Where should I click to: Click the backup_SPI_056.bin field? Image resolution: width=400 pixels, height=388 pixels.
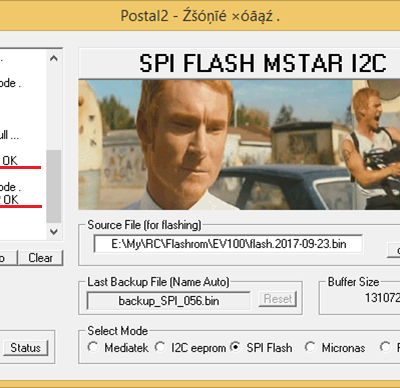[x=169, y=301]
